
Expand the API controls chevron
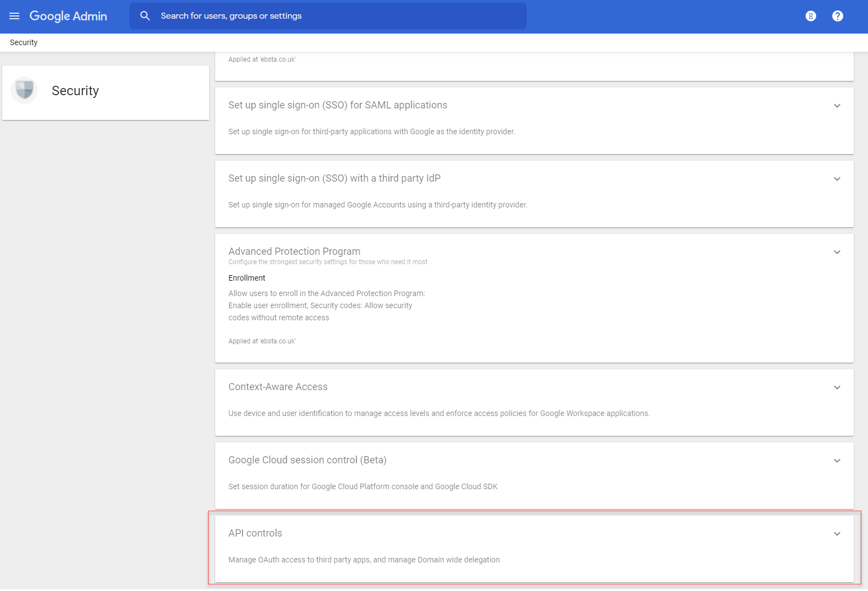(837, 534)
